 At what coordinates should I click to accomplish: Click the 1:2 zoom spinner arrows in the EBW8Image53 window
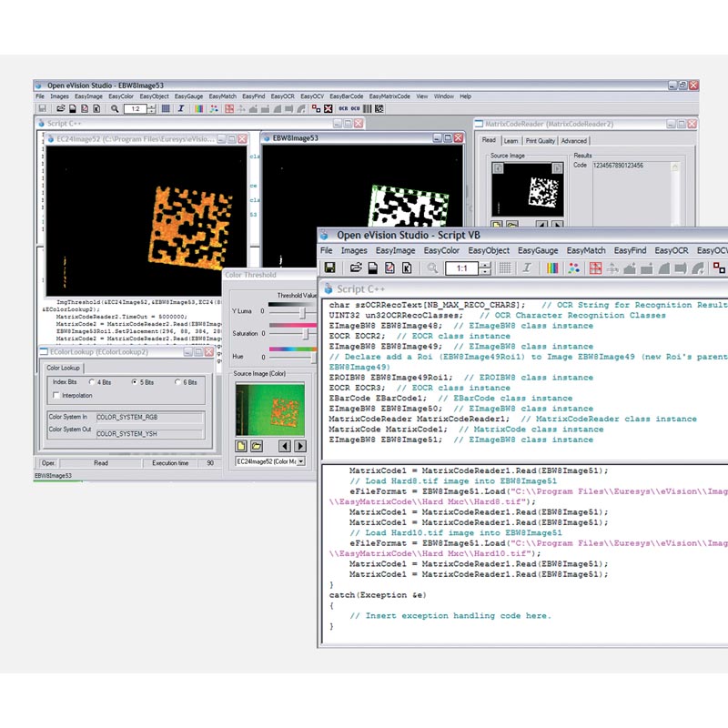(152, 108)
